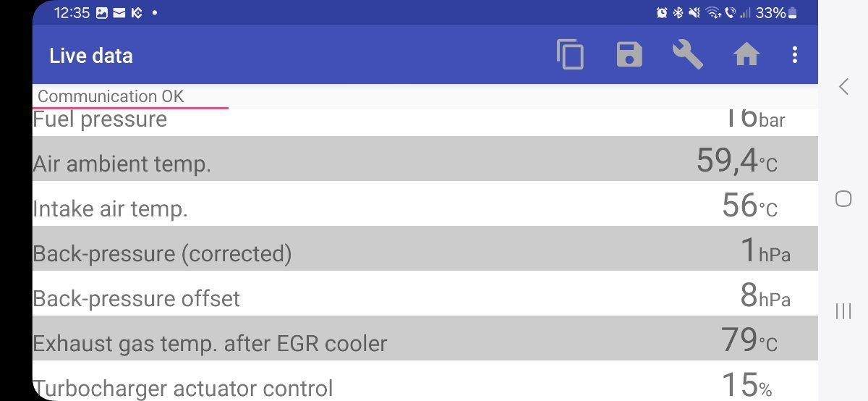
Task: Open the wrench settings icon
Action: pos(687,55)
